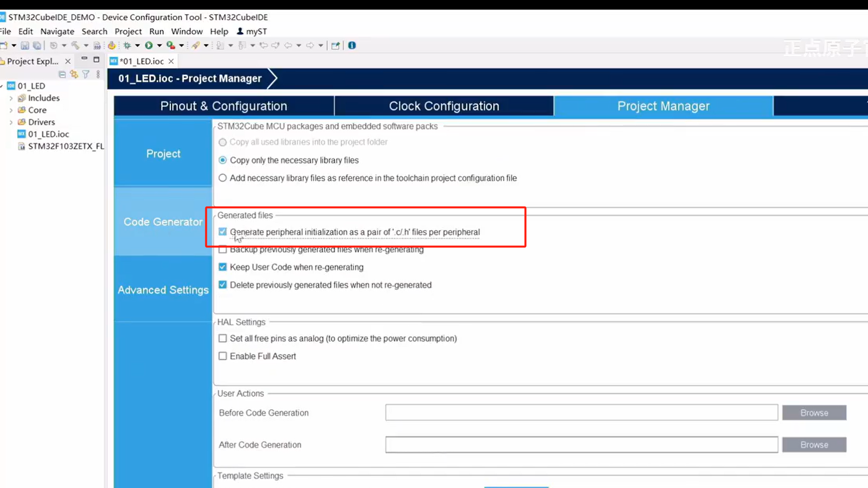
Task: Click Browse for Before Code Generation
Action: (814, 413)
